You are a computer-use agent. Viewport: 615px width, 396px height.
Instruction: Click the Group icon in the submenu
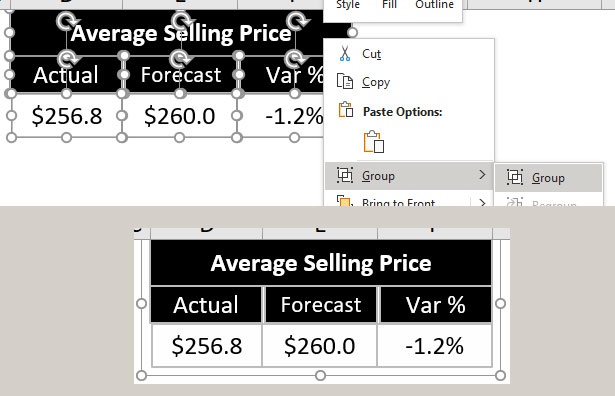pyautogui.click(x=515, y=177)
